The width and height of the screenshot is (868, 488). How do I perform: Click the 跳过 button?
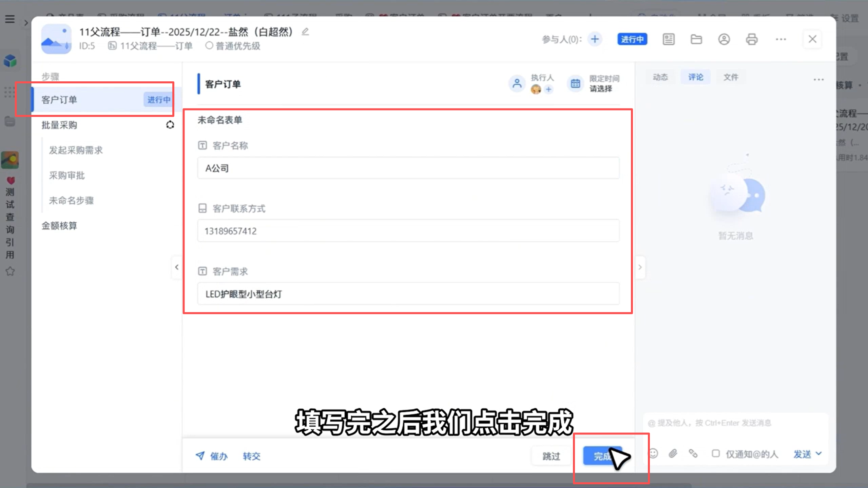pos(551,456)
